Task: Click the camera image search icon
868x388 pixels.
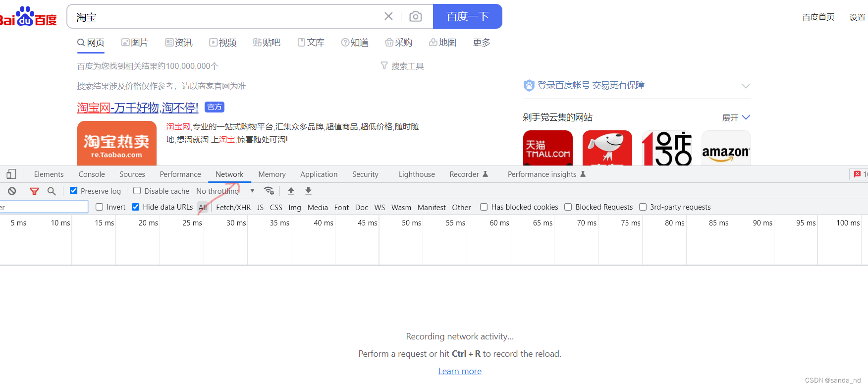Action: (416, 17)
